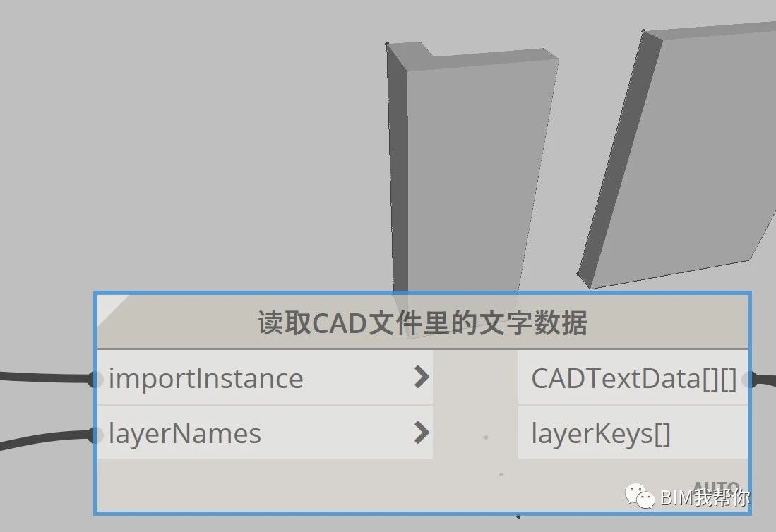Click the WeChat watermark icon of BIM我帮你
776x532 pixels.
click(x=639, y=496)
